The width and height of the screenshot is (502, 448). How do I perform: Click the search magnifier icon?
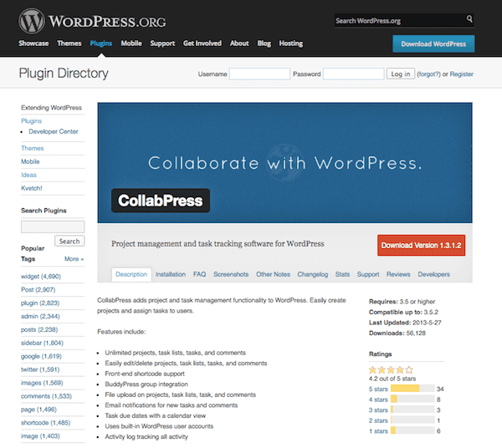(469, 19)
